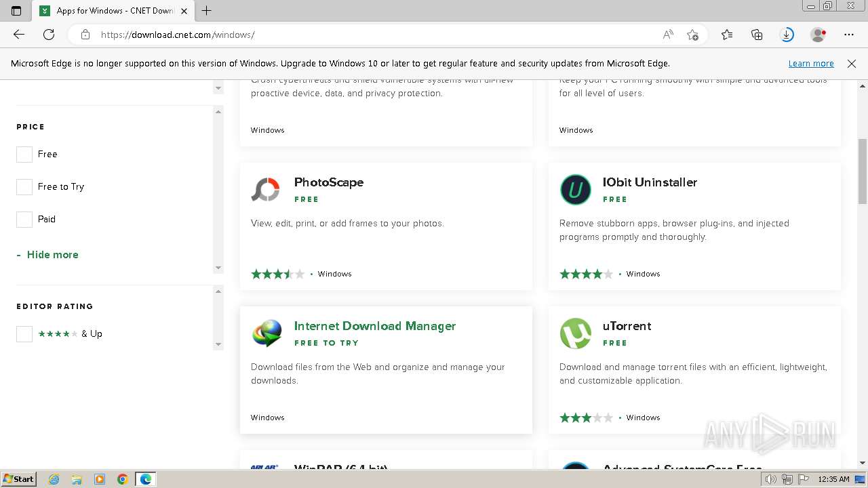This screenshot has width=868, height=488.
Task: Click the uTorrent description text
Action: click(x=693, y=373)
